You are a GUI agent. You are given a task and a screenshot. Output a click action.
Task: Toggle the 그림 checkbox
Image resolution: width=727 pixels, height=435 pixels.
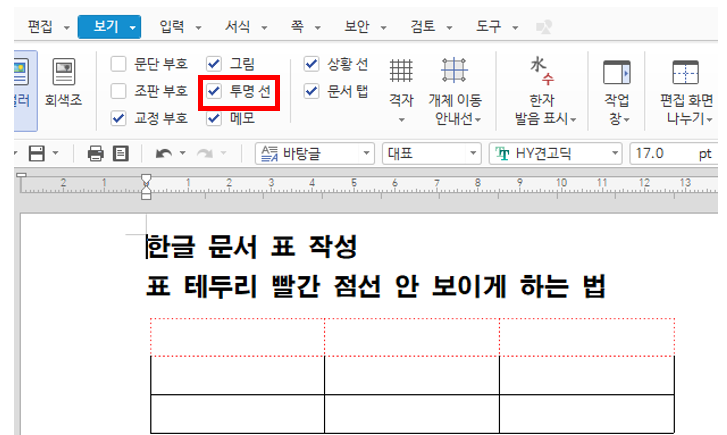click(214, 64)
